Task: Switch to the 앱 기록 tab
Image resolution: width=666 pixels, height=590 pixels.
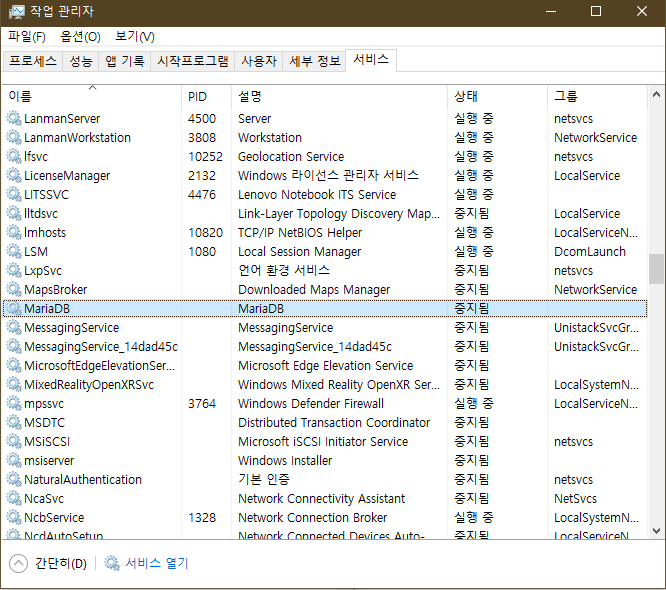Action: tap(125, 61)
